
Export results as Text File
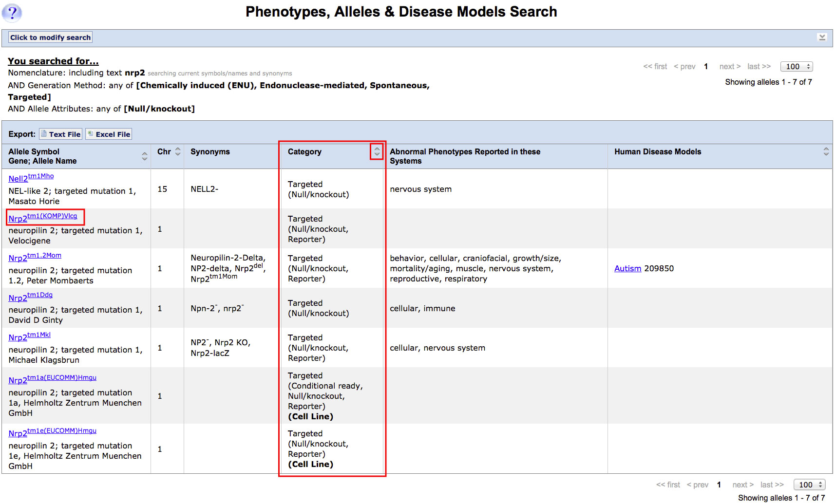pyautogui.click(x=60, y=134)
